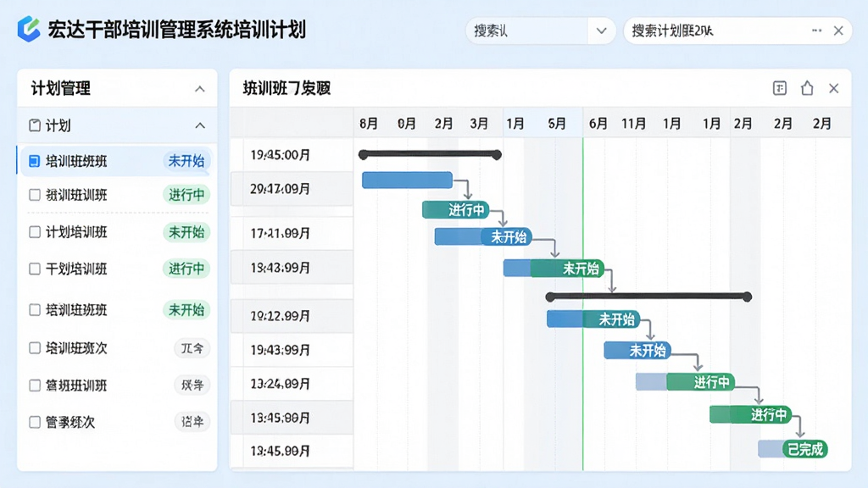
Task: Click 进行中 bar in 13:24 row
Action: [x=685, y=382]
